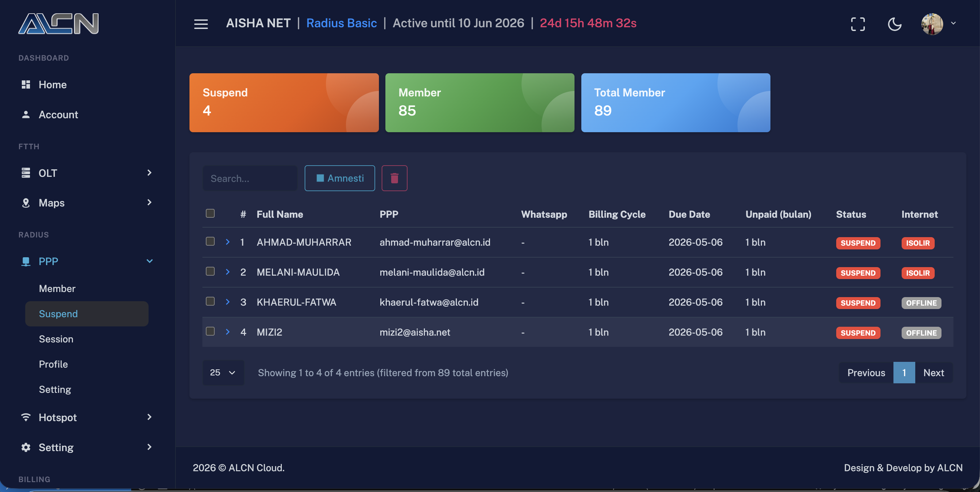Go to the Next page
Viewport: 980px width, 492px height.
(934, 372)
